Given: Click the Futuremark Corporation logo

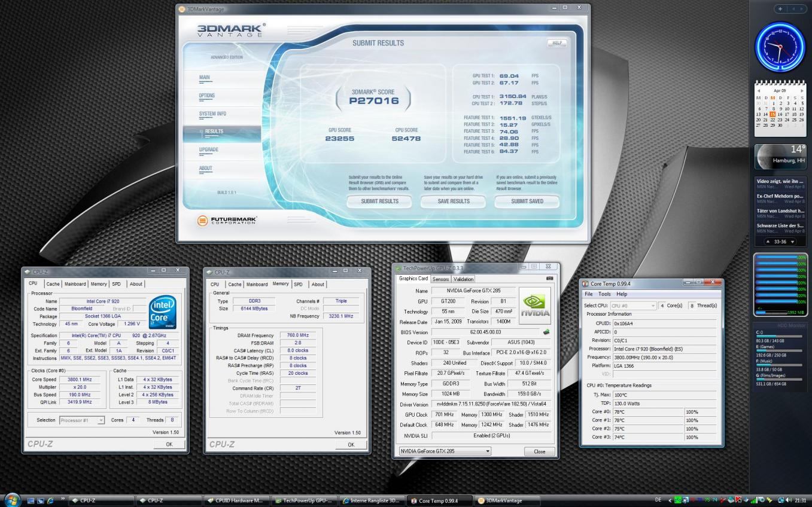Looking at the screenshot, I should [227, 221].
